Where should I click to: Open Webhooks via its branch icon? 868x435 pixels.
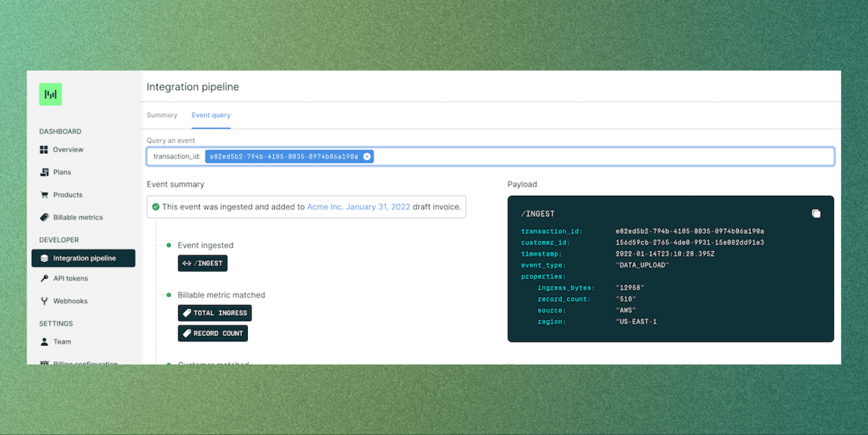point(45,300)
